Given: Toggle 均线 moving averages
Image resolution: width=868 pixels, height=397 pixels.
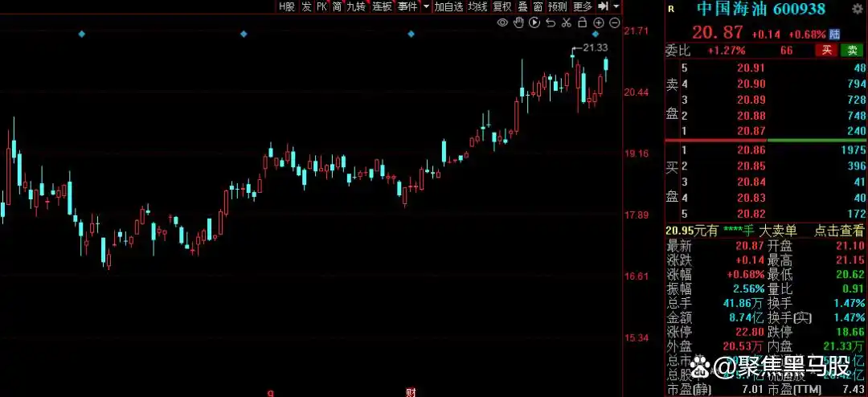Looking at the screenshot, I should pos(478,6).
